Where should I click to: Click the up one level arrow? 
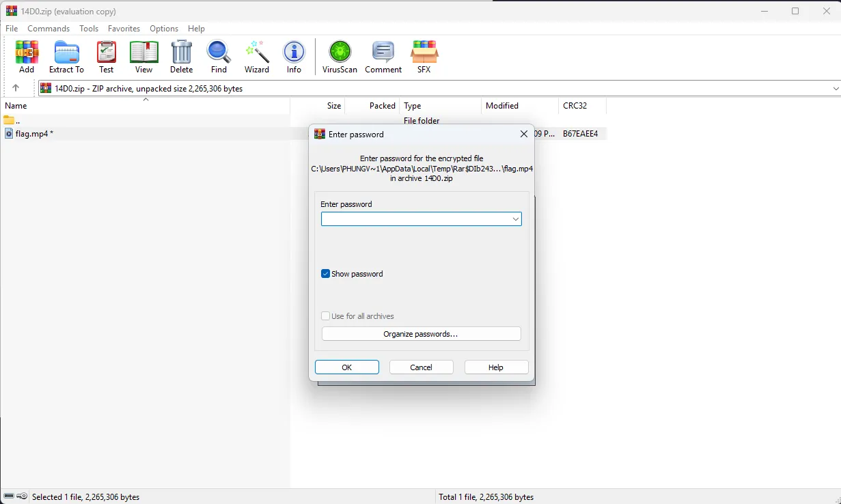(16, 88)
